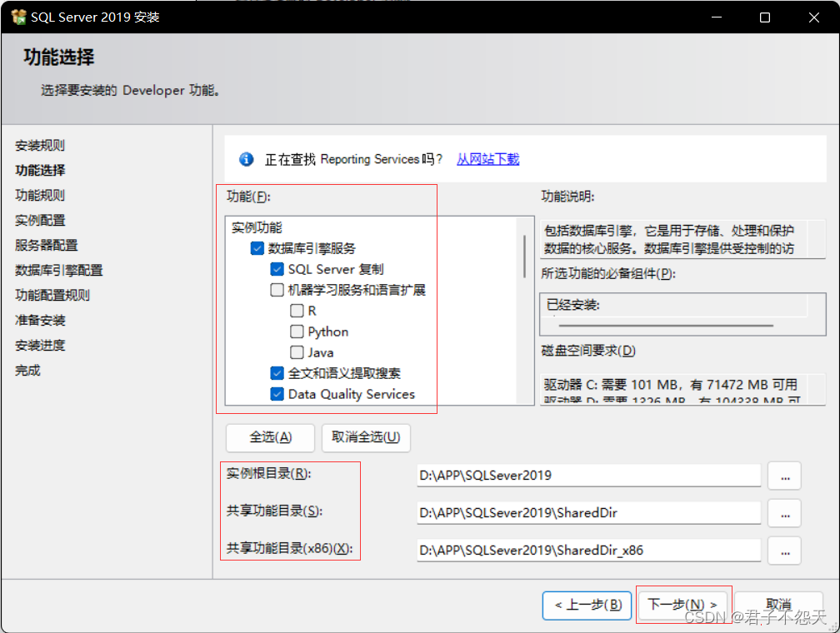Close the SQL Server 2019 setup window
This screenshot has width=840, height=633.
click(x=813, y=17)
